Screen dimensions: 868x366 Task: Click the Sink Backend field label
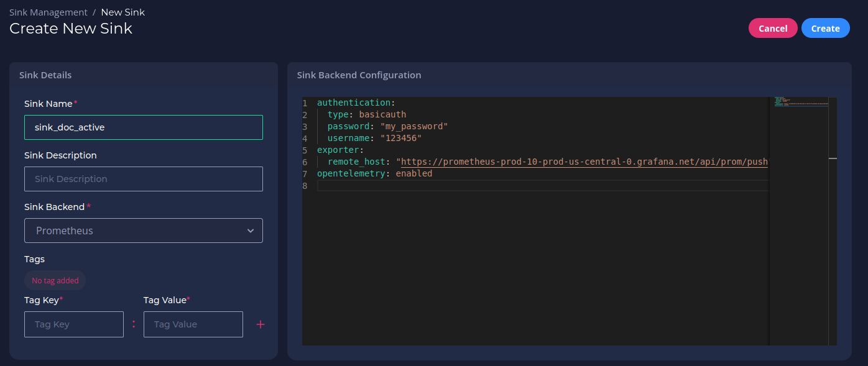[58, 207]
